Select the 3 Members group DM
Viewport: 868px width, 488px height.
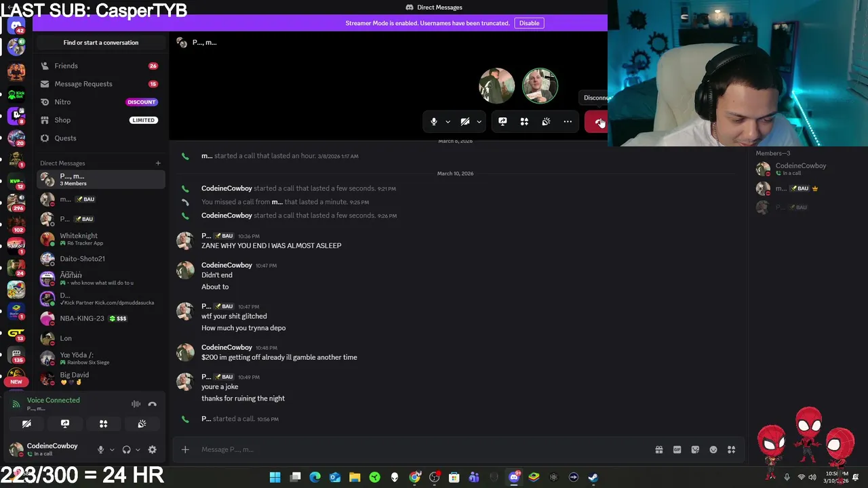pos(100,180)
